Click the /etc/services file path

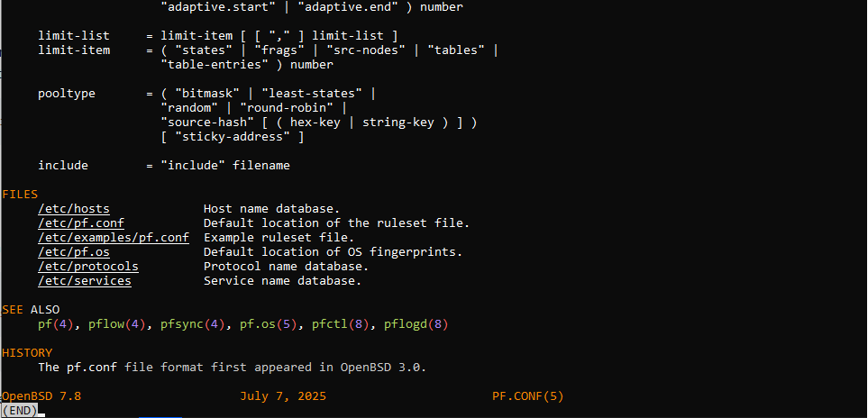(85, 281)
